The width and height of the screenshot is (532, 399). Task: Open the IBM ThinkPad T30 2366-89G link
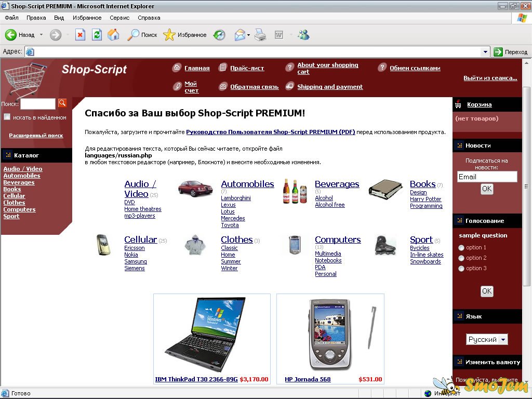click(196, 379)
